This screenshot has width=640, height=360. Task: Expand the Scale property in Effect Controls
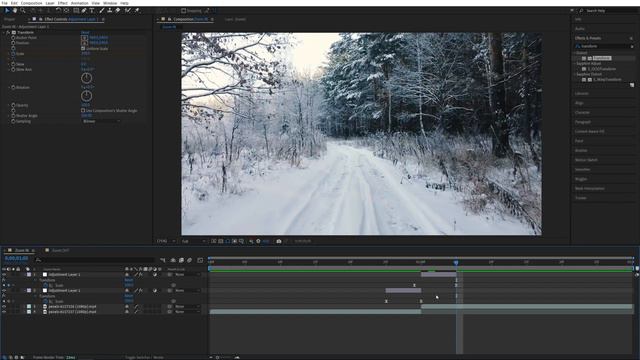9,53
